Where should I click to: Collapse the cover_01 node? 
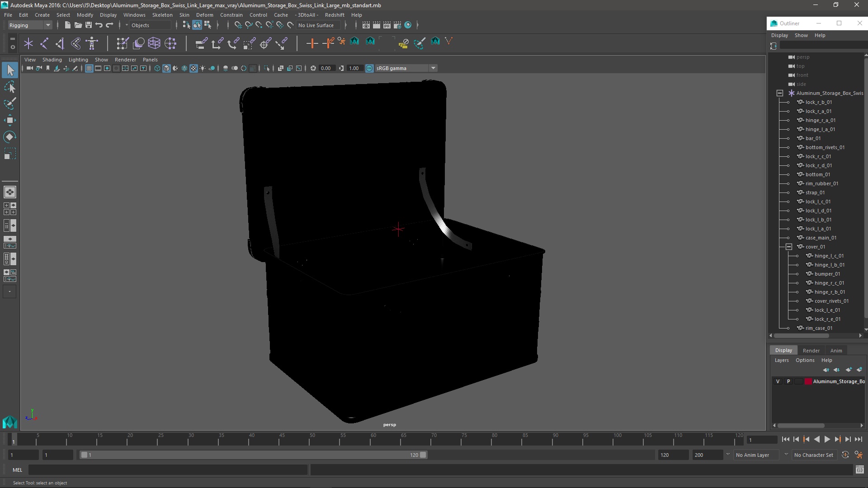[x=789, y=247]
